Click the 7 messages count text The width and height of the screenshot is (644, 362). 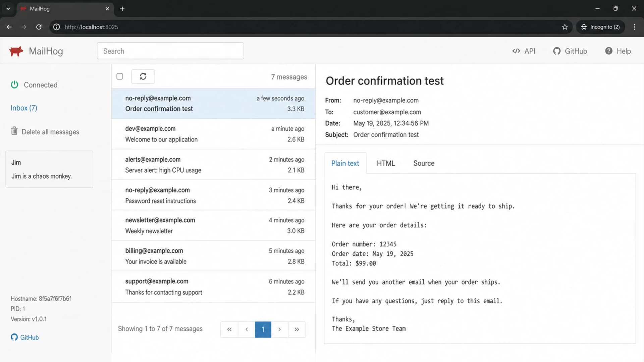click(x=289, y=77)
